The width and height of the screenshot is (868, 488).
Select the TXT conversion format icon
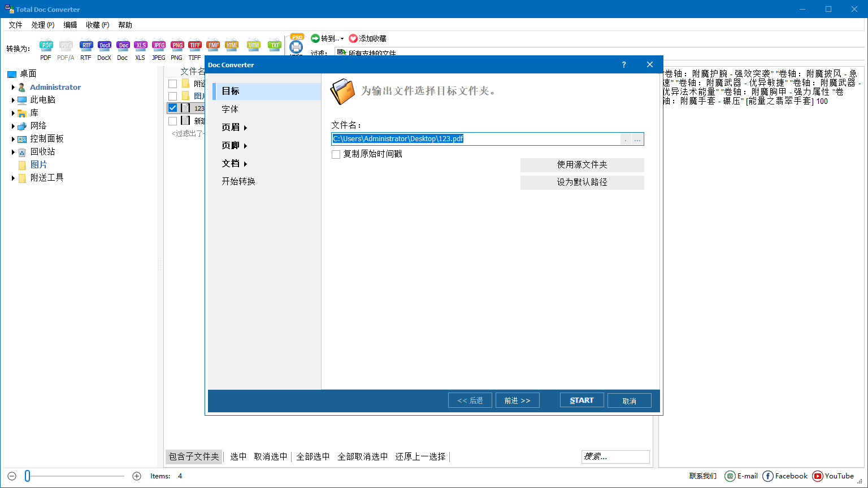[274, 45]
